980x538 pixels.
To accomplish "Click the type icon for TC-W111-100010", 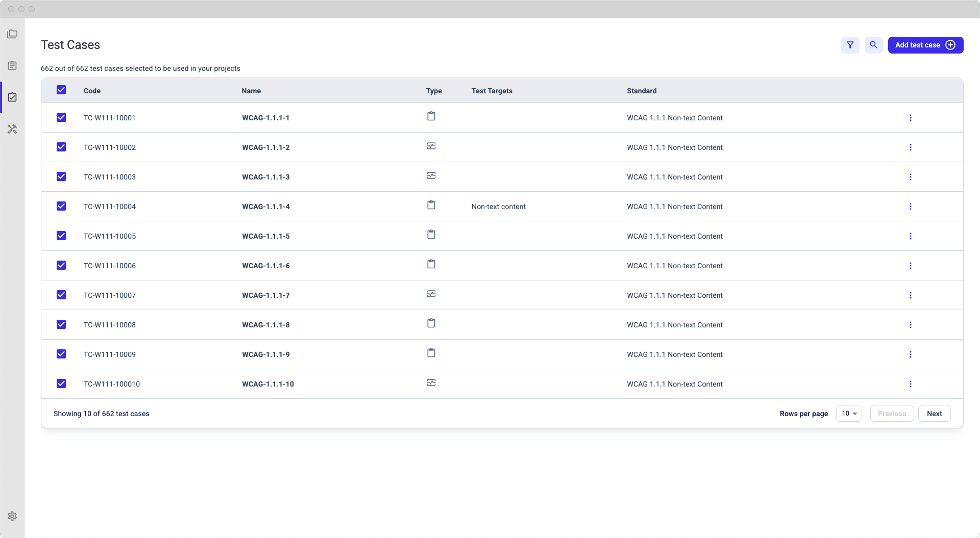I will 431,382.
